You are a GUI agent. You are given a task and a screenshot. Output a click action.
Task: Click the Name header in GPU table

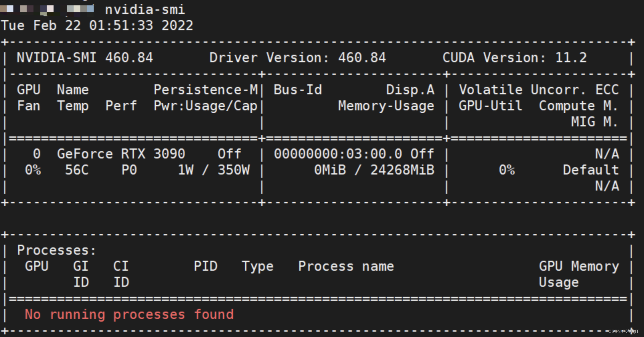(x=73, y=90)
